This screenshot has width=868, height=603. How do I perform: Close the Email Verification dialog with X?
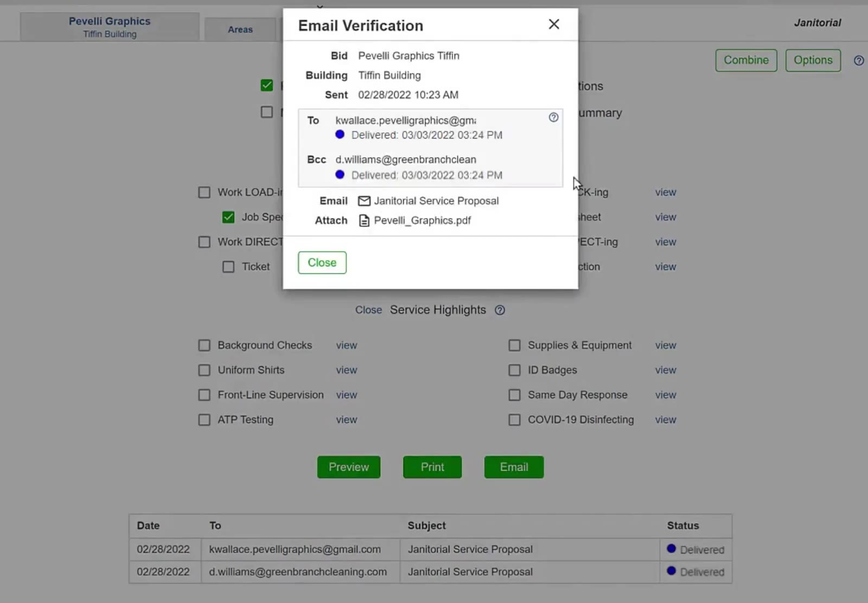click(553, 24)
